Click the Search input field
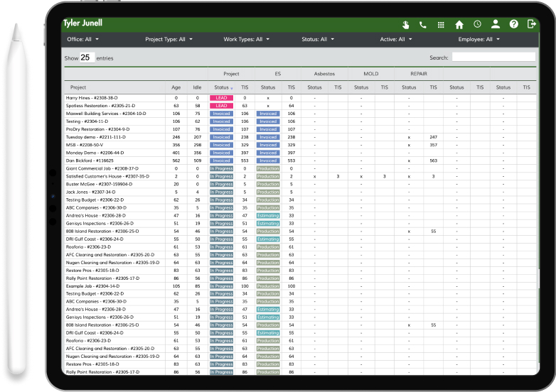This screenshot has height=392, width=556. click(493, 57)
